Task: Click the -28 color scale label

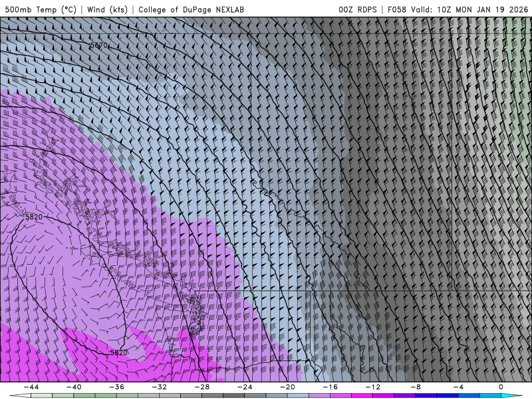Action: 202,387
